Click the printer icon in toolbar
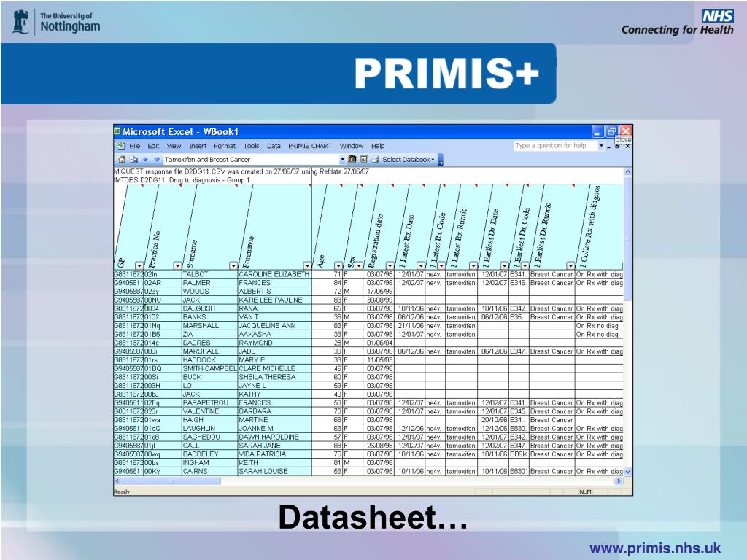This screenshot has height=560, width=747. click(x=375, y=159)
